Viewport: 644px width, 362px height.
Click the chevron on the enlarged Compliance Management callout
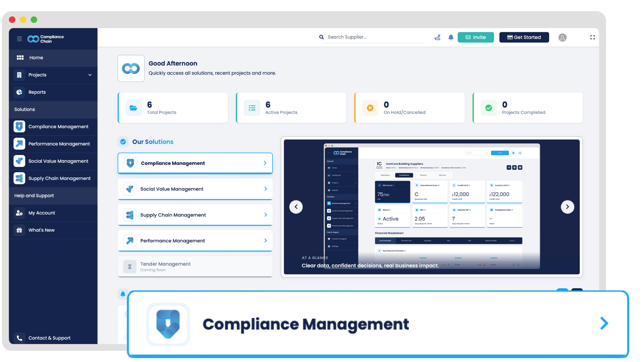[604, 323]
